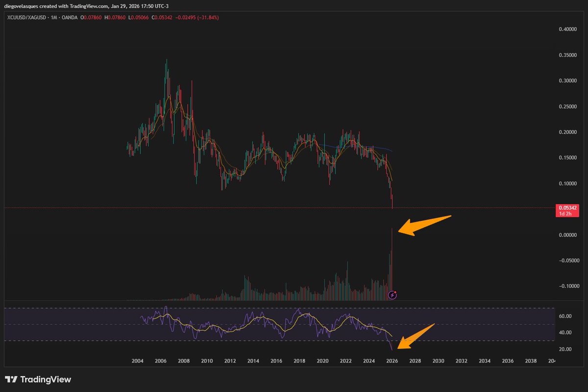This screenshot has height=392, width=588.
Task: Click the 0.30000 price axis label
Action: point(568,81)
